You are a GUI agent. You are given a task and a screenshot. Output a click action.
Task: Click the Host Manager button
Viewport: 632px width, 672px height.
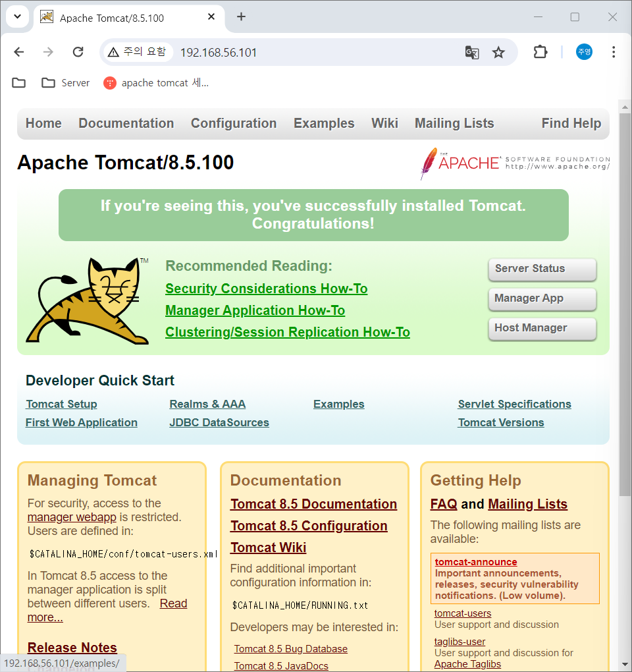coord(542,328)
